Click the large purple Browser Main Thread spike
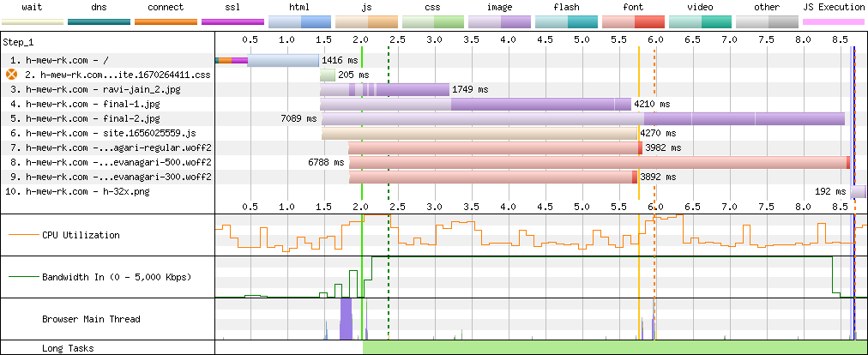 pyautogui.click(x=346, y=318)
